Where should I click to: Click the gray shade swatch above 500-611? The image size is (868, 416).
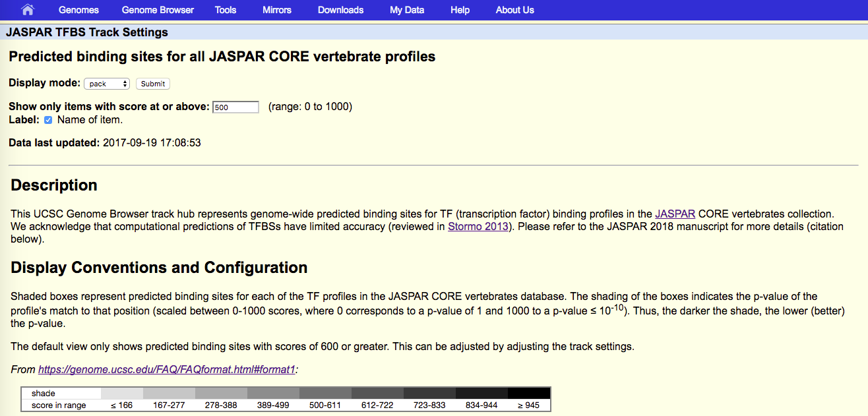pyautogui.click(x=325, y=393)
